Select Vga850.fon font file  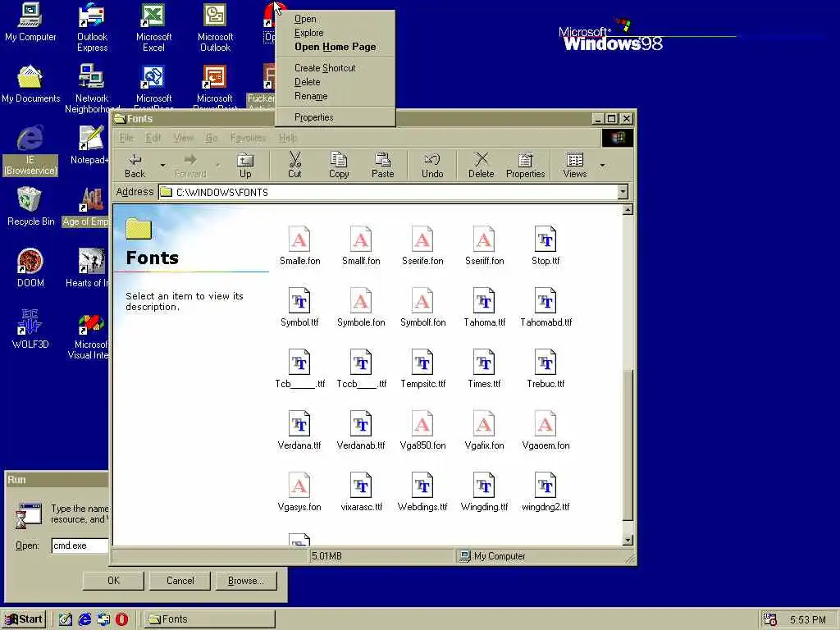(422, 431)
